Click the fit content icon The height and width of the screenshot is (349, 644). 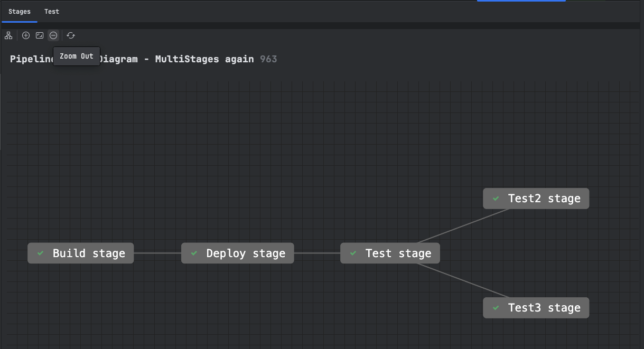coord(40,35)
